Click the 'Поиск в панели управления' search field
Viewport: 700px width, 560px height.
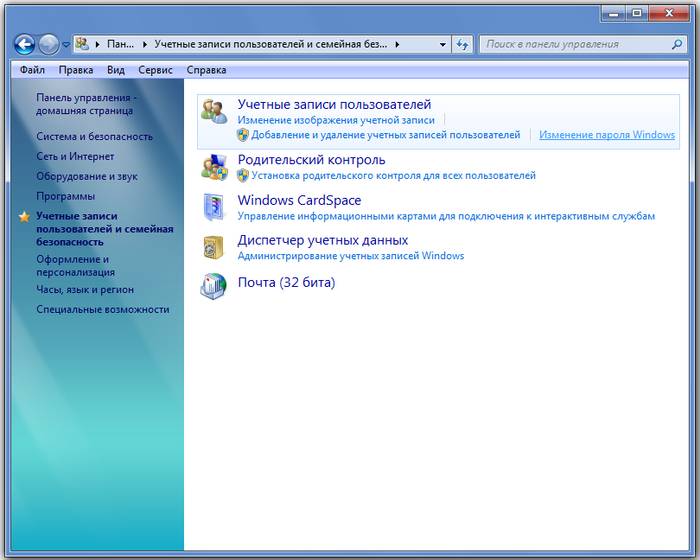click(x=574, y=44)
